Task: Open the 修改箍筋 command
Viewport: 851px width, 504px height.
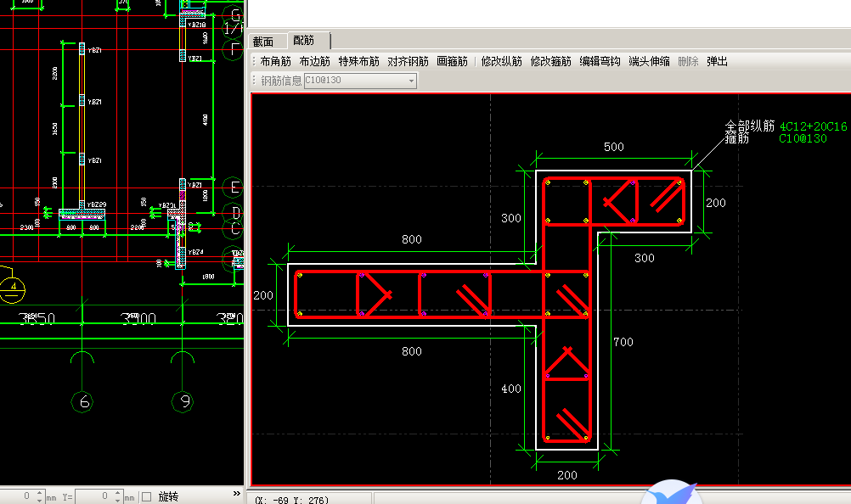Action: tap(551, 61)
